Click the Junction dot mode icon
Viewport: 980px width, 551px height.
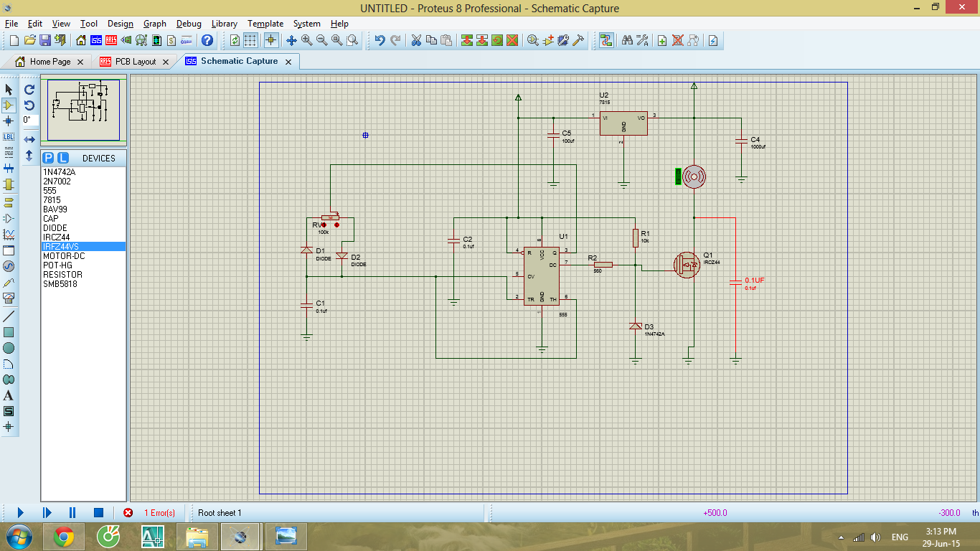[9, 121]
